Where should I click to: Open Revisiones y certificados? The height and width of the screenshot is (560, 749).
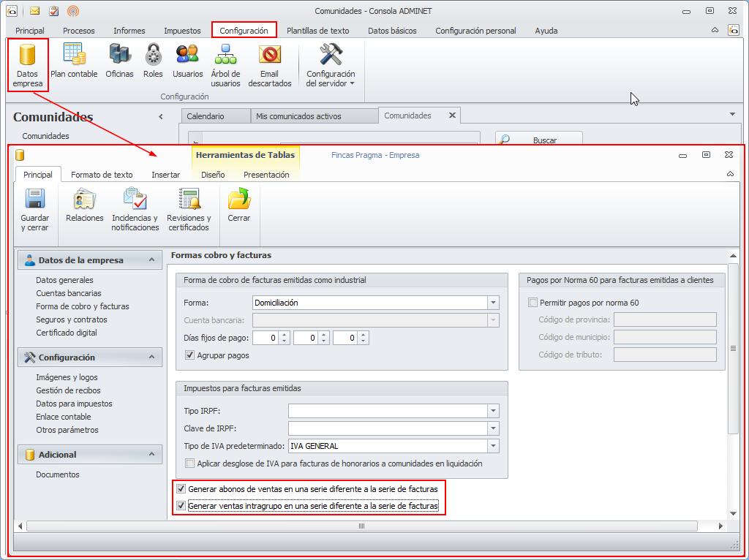[189, 210]
